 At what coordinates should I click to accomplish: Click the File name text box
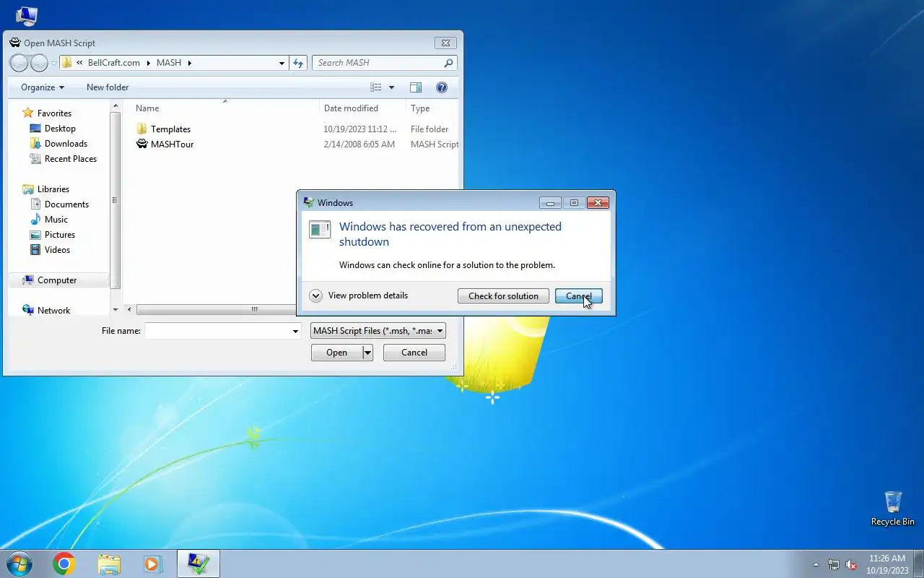coord(217,331)
